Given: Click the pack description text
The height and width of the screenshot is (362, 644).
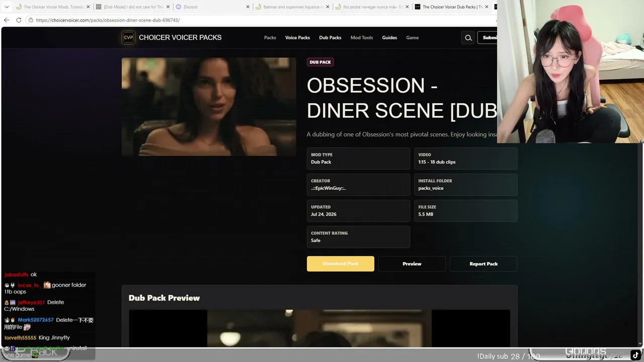Looking at the screenshot, I should [x=401, y=134].
